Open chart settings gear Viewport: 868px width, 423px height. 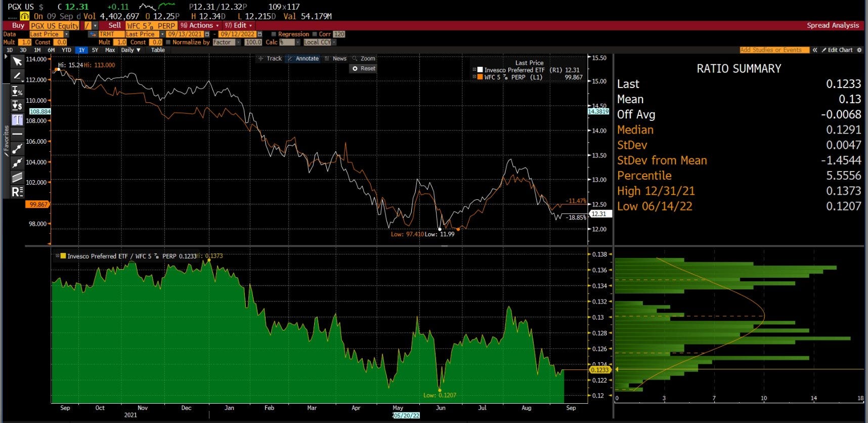[859, 50]
